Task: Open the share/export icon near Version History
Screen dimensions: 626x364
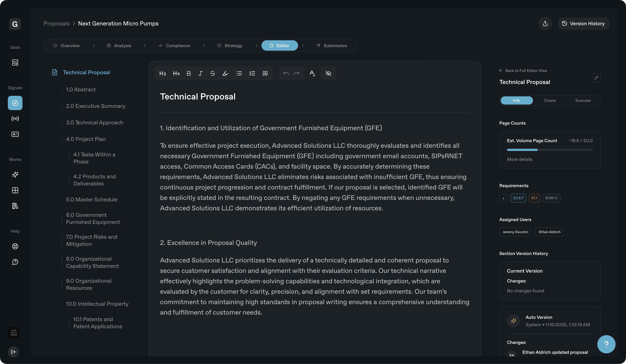Action: point(545,23)
